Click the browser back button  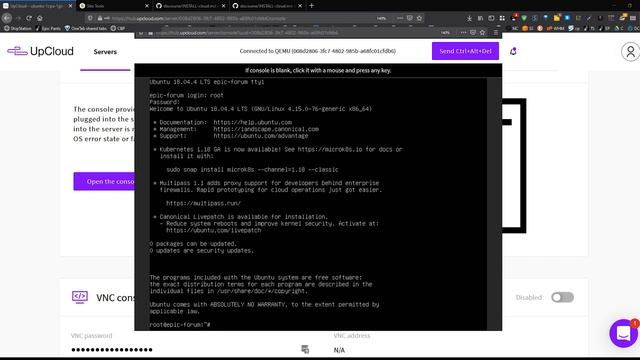[x=7, y=18]
